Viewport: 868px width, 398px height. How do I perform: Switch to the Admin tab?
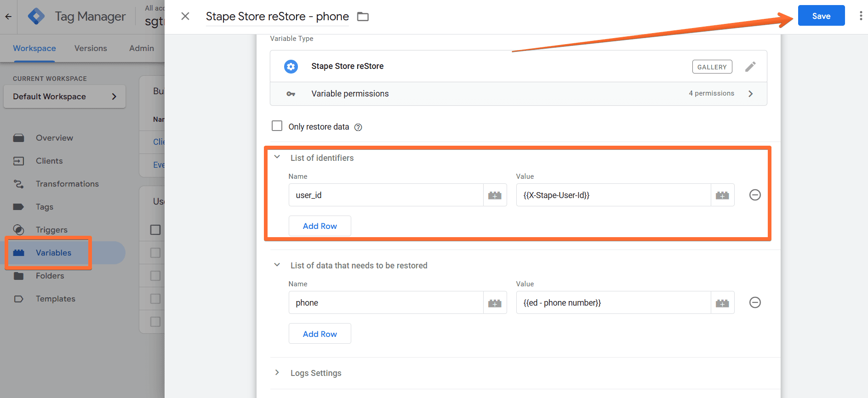point(142,48)
